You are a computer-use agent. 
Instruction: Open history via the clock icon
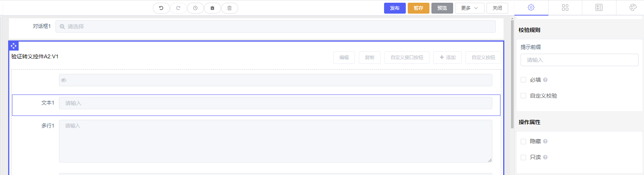pos(195,8)
